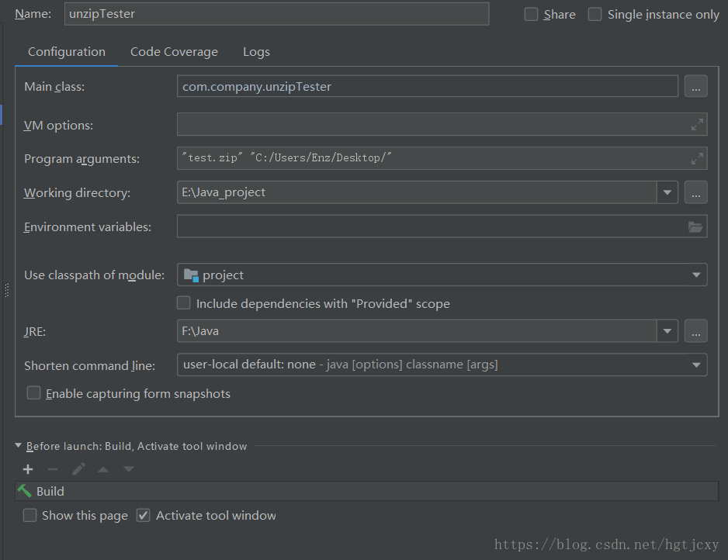
Task: Click the Name input field
Action: [x=277, y=14]
